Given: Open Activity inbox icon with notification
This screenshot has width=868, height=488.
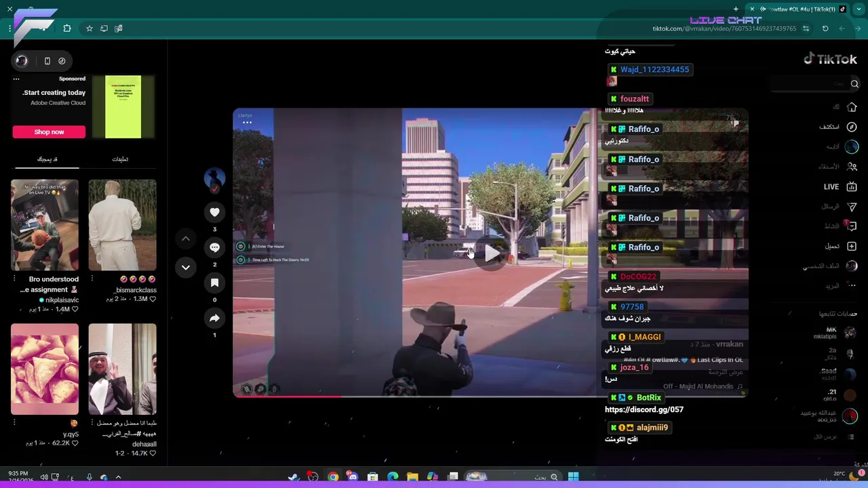Looking at the screenshot, I should [852, 226].
